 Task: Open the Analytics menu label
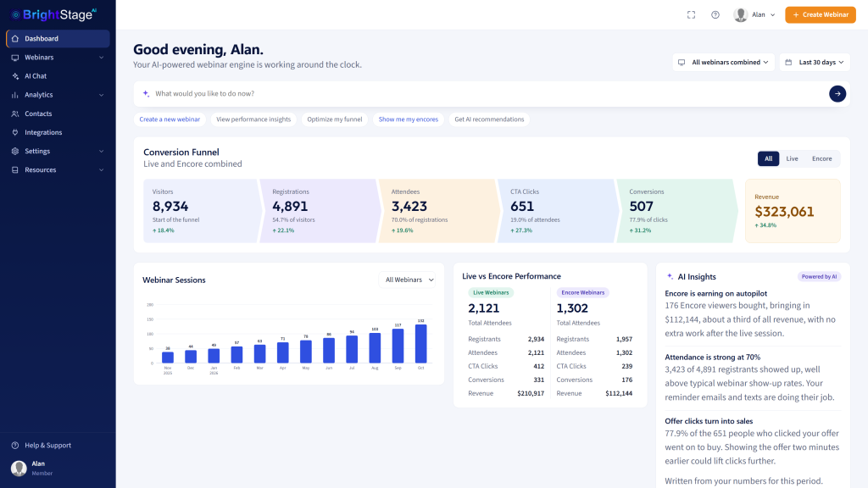[x=39, y=95]
